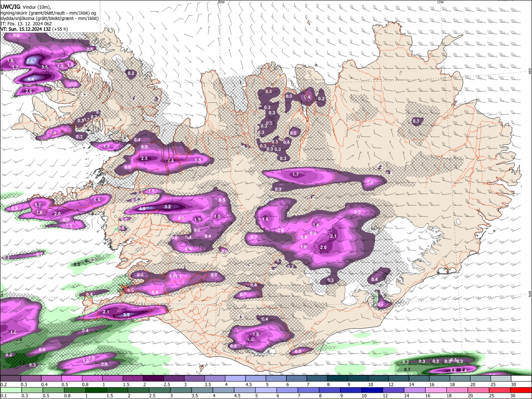Click the bright pink 0.5 swatch on snow scale
Viewport: 532px width, 399px height.
point(71,378)
